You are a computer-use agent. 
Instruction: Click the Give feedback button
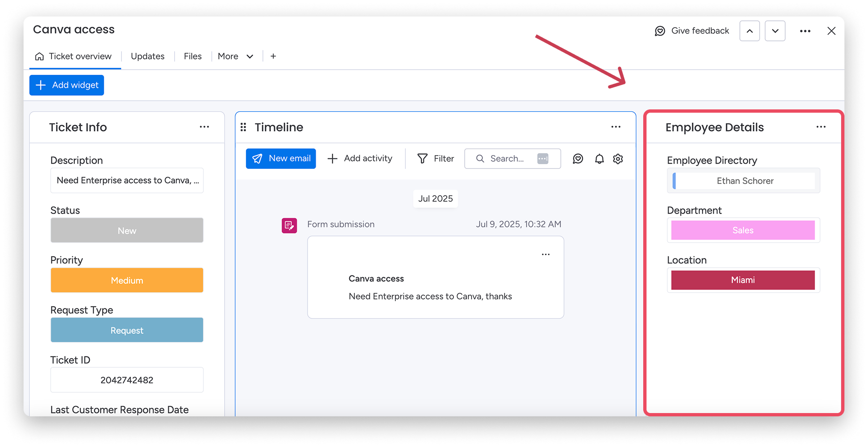click(x=692, y=31)
